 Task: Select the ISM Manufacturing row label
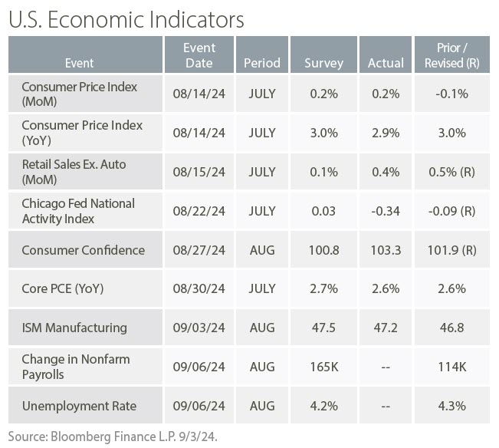click(x=74, y=328)
